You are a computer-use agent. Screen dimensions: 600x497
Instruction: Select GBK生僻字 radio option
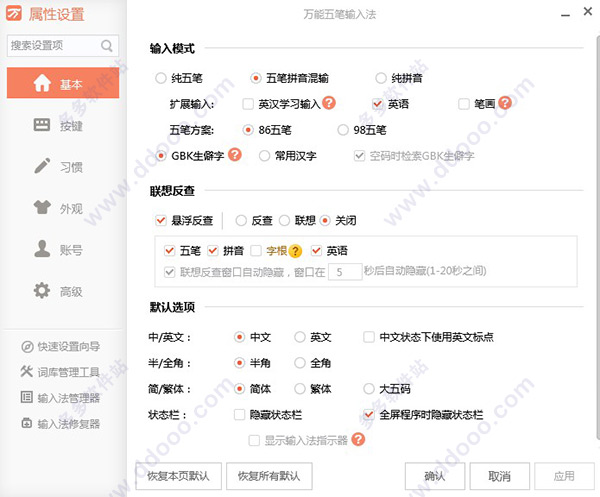(161, 156)
